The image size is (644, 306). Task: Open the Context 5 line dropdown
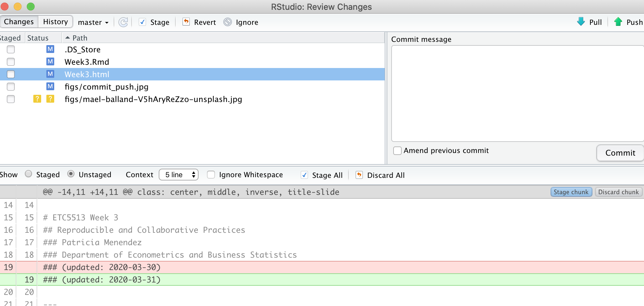tap(179, 175)
